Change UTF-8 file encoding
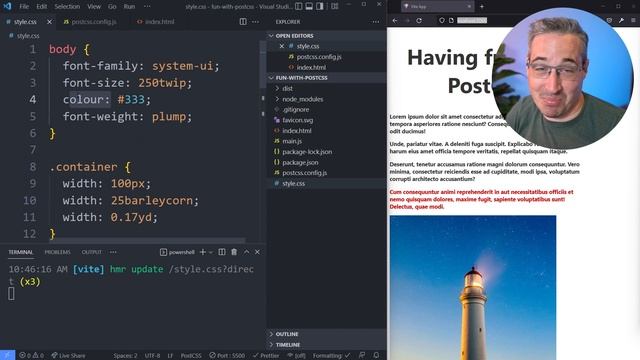This screenshot has width=640, height=360. (152, 356)
